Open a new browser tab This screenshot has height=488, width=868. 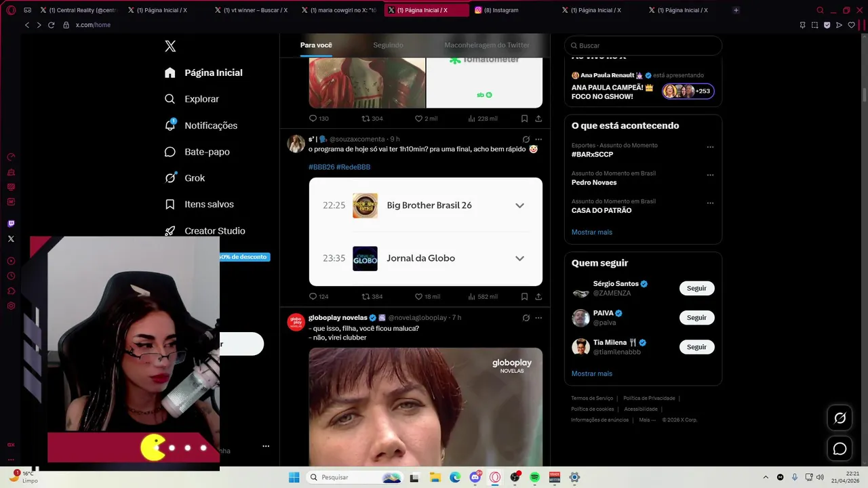[736, 10]
